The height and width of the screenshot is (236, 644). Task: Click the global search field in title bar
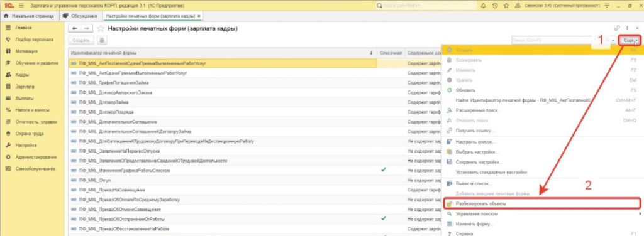[x=426, y=6]
